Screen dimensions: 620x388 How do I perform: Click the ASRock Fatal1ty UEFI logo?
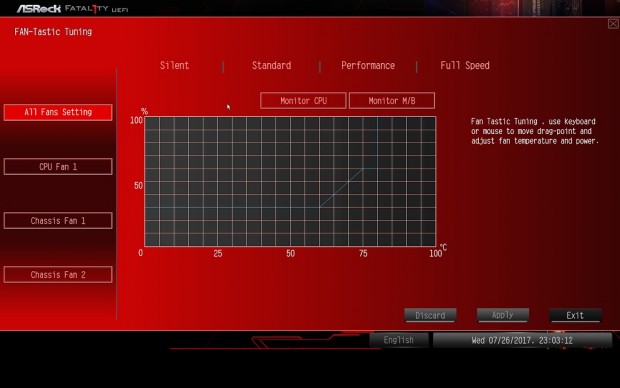[72, 9]
